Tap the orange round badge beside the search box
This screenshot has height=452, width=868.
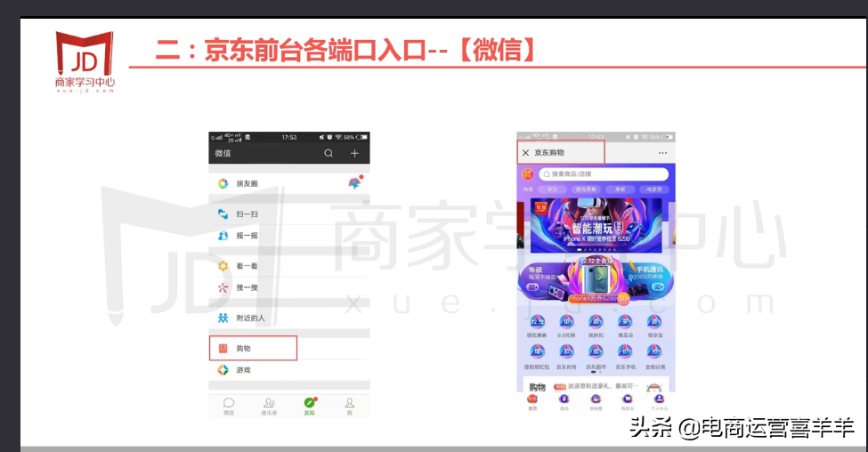pyautogui.click(x=528, y=174)
